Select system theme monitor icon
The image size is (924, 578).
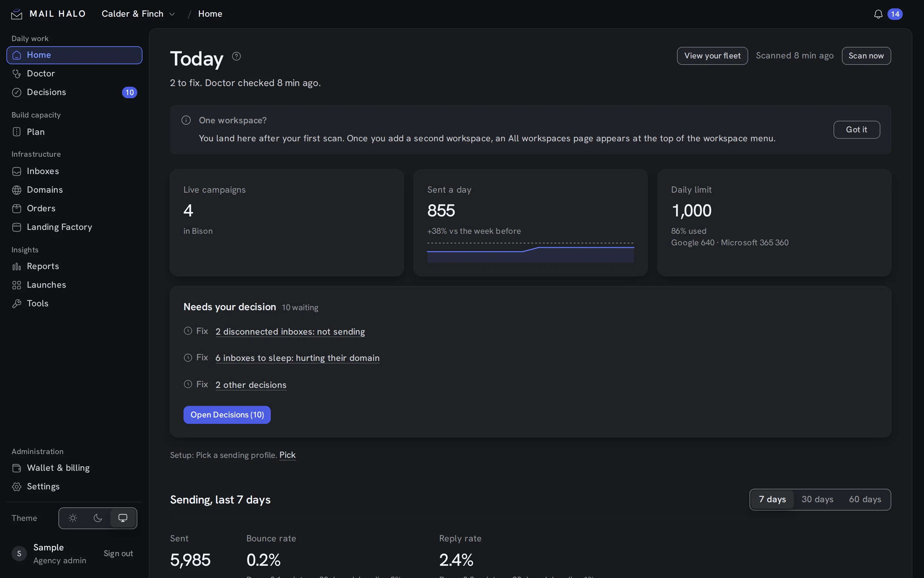coord(123,518)
